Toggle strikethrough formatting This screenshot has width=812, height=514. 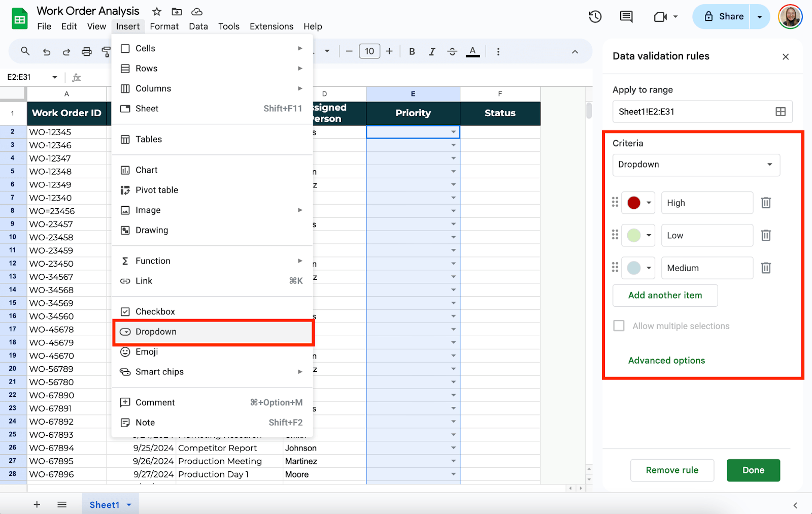tap(452, 51)
